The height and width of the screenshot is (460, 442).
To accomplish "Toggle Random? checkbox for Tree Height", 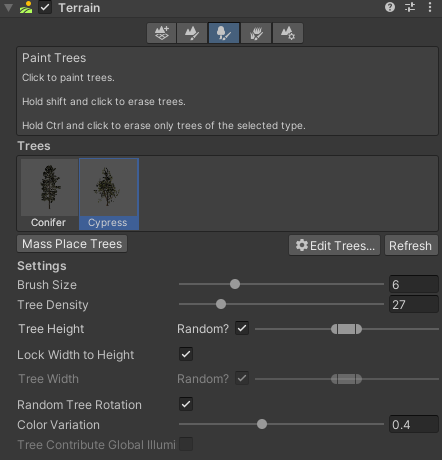I will coord(242,328).
